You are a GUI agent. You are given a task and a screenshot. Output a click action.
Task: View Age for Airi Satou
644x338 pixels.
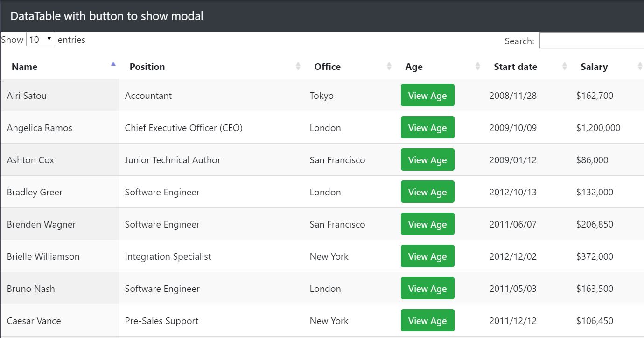(427, 95)
